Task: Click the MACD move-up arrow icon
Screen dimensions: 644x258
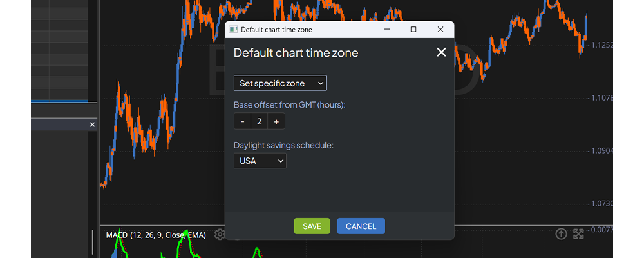Action: coord(561,234)
